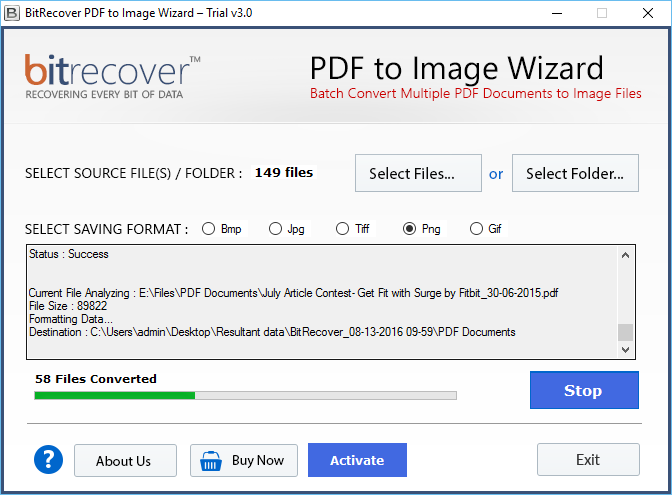Click the Destination path line in log
Image resolution: width=672 pixels, height=495 pixels.
point(272,332)
